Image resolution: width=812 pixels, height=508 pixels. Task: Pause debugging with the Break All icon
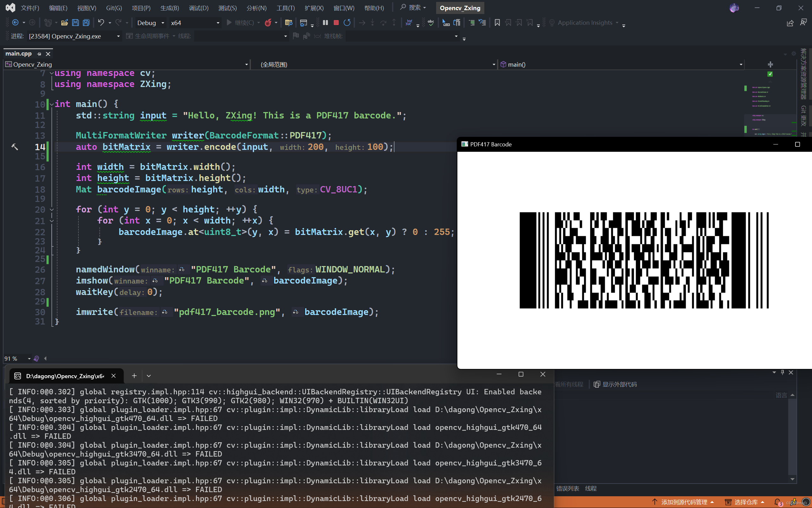pyautogui.click(x=325, y=23)
